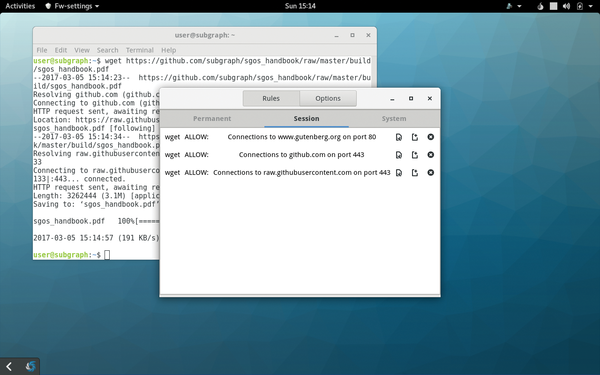Edit the github.com port 443 rule
This screenshot has height=375, width=600.
pos(399,155)
